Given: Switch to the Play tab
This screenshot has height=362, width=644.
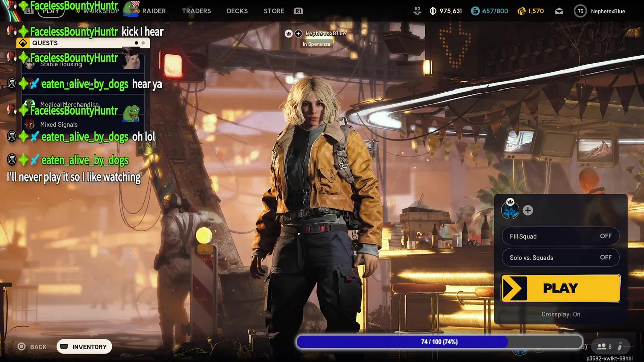Looking at the screenshot, I should pos(50,11).
